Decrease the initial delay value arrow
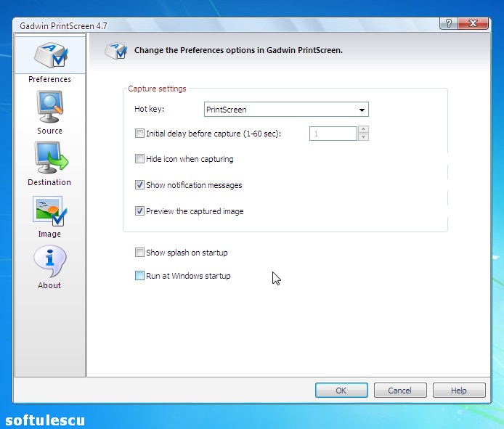 (363, 137)
